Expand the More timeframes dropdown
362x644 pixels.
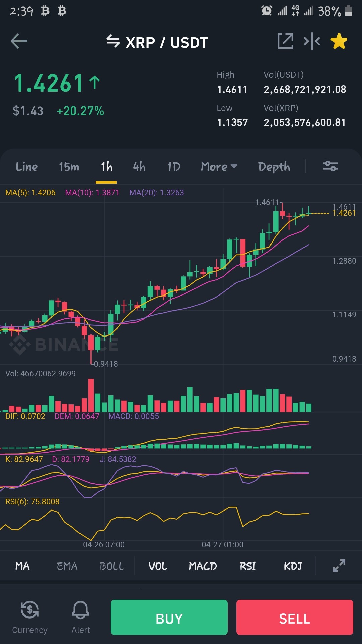(219, 166)
